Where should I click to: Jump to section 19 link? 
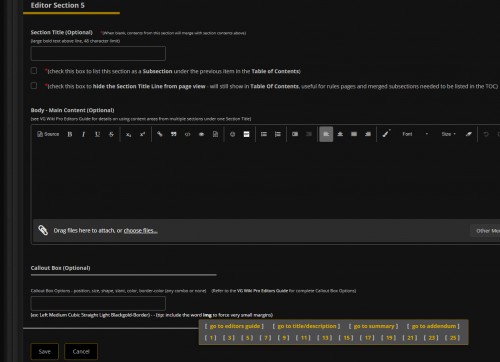388,338
